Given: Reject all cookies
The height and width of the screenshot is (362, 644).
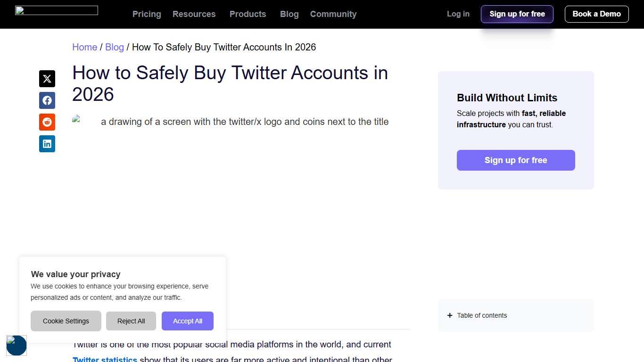Looking at the screenshot, I should 131,321.
